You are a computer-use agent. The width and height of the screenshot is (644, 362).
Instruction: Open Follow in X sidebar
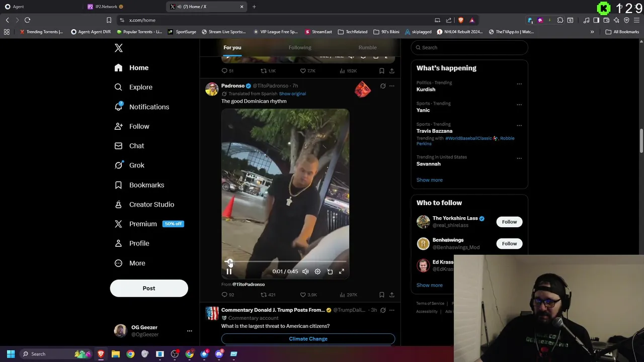[132, 126]
